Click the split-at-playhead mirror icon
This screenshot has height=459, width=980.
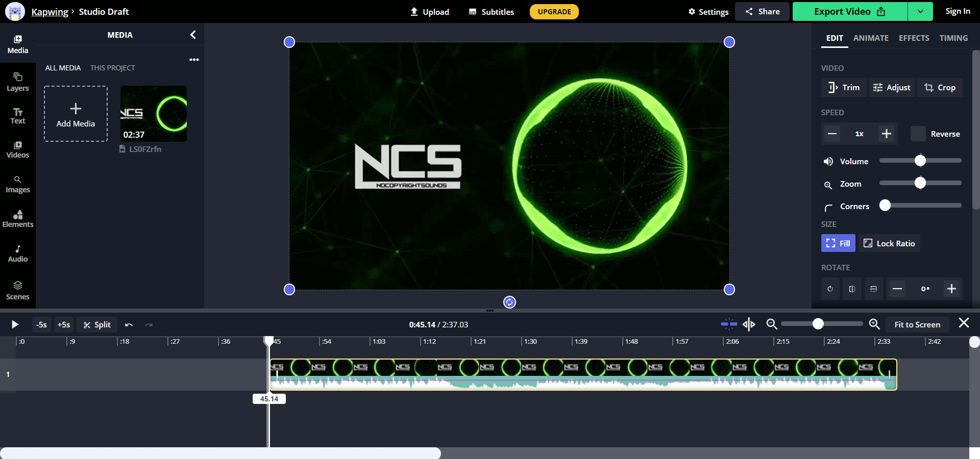coord(749,324)
